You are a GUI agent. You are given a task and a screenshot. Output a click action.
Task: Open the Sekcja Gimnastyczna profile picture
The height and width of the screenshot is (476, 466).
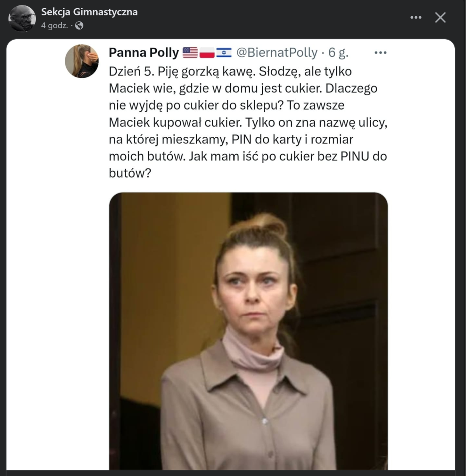point(22,18)
